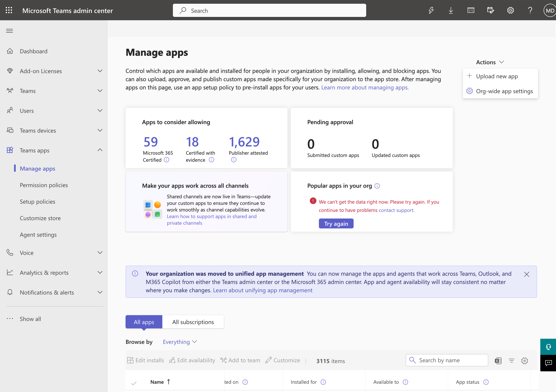
Task: Click the 18 Certified with evidence count
Action: [192, 142]
